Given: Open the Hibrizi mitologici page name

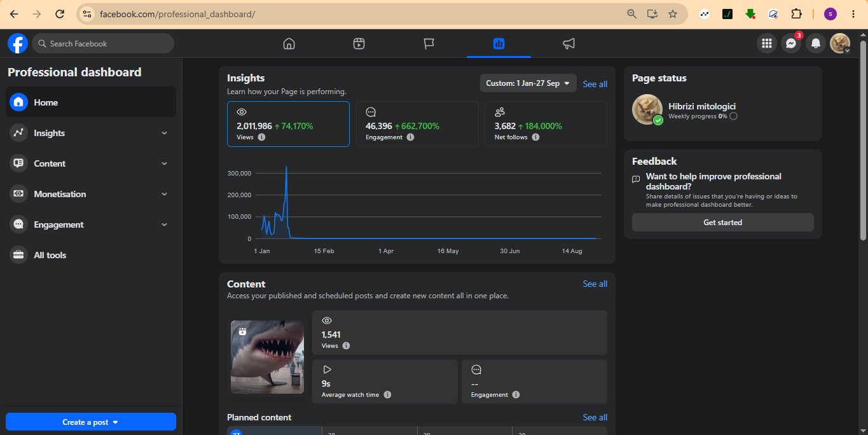Looking at the screenshot, I should [x=702, y=106].
